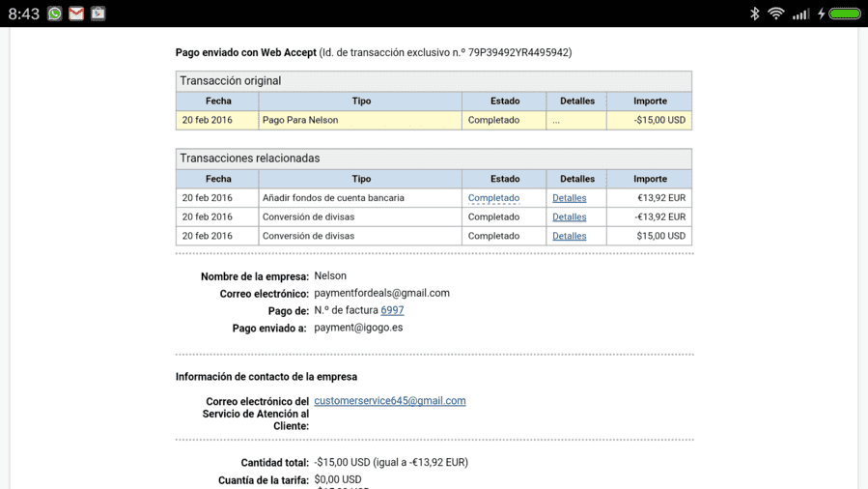Select the Cuantía de la tarifa $0,00 USD value
Image resolution: width=868 pixels, height=489 pixels.
pos(338,479)
